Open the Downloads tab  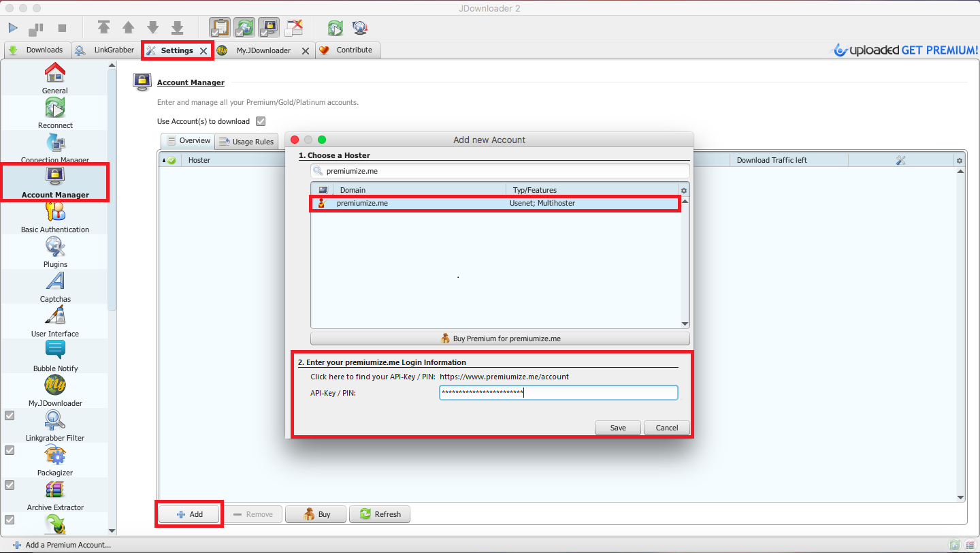[x=36, y=50]
